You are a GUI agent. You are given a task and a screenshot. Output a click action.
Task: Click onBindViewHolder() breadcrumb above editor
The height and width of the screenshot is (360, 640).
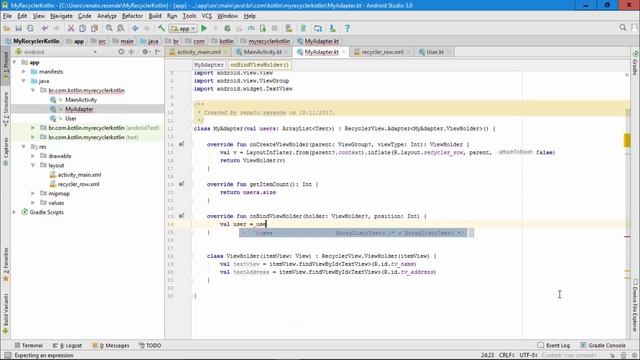point(259,65)
